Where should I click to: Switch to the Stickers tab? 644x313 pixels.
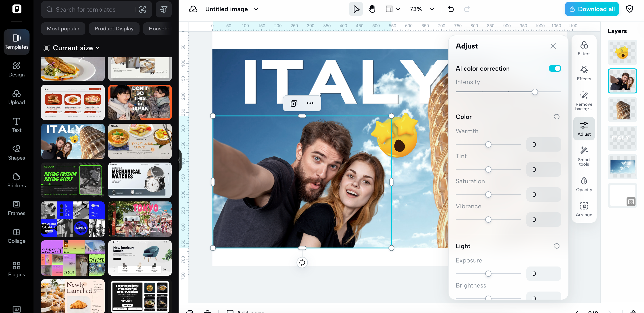pos(17,180)
